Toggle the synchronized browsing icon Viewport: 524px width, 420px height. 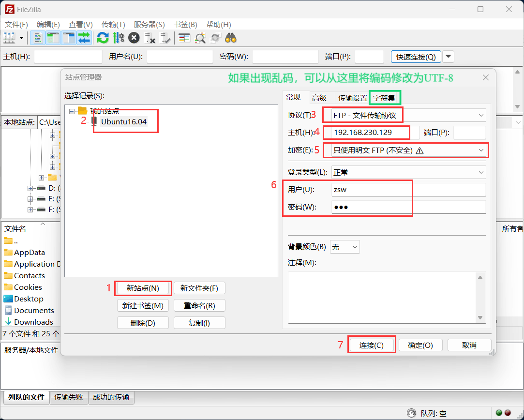[215, 38]
